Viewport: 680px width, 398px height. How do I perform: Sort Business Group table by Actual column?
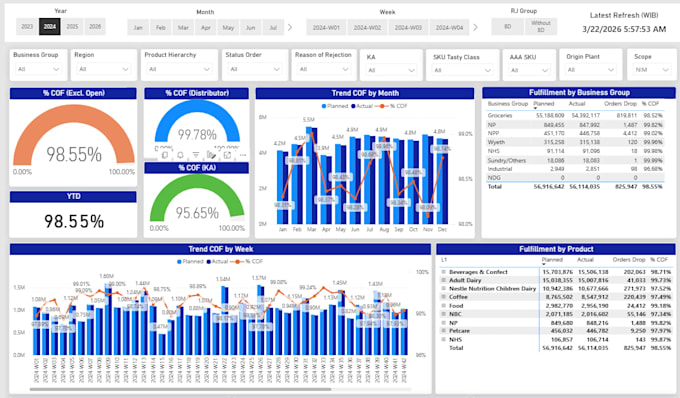click(x=577, y=104)
